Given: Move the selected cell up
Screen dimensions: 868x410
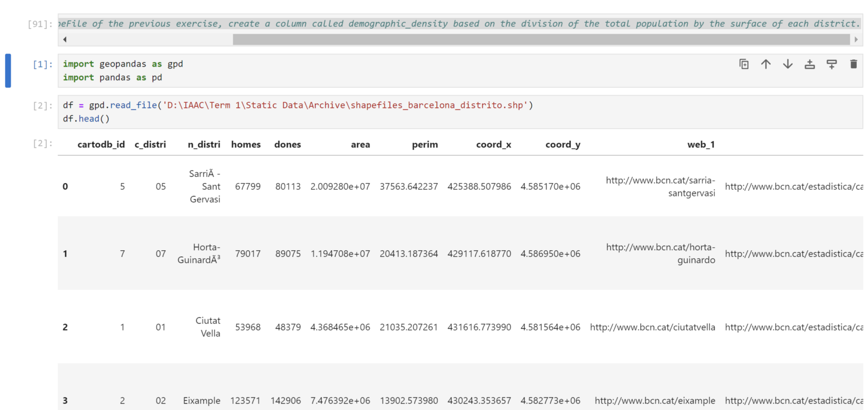Looking at the screenshot, I should click(x=766, y=64).
